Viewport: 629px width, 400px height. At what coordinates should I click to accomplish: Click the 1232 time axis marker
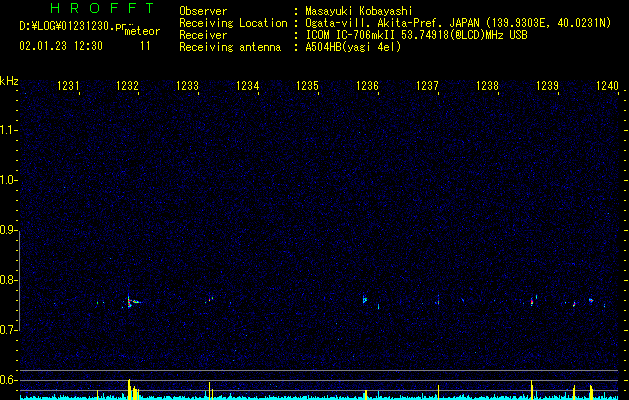pyautogui.click(x=128, y=86)
